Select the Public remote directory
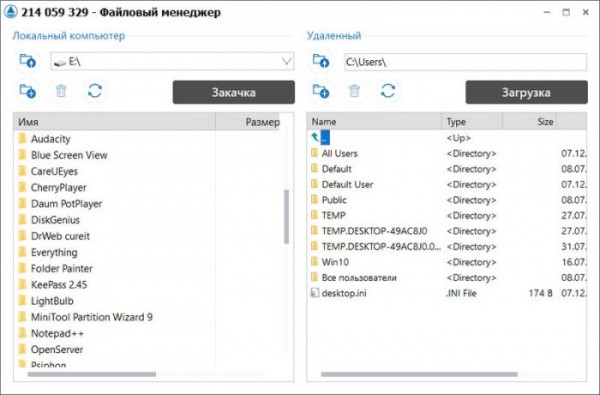The height and width of the screenshot is (395, 600). point(329,200)
